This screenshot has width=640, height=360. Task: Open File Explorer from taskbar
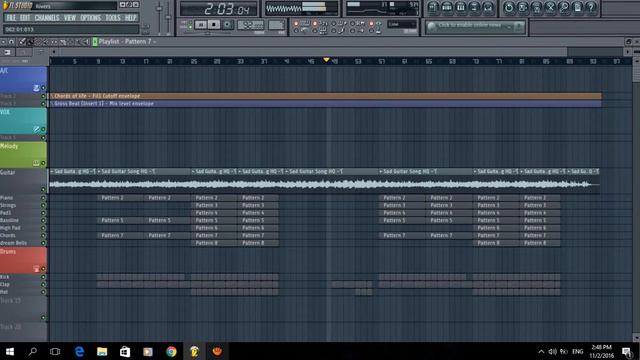pos(102,351)
